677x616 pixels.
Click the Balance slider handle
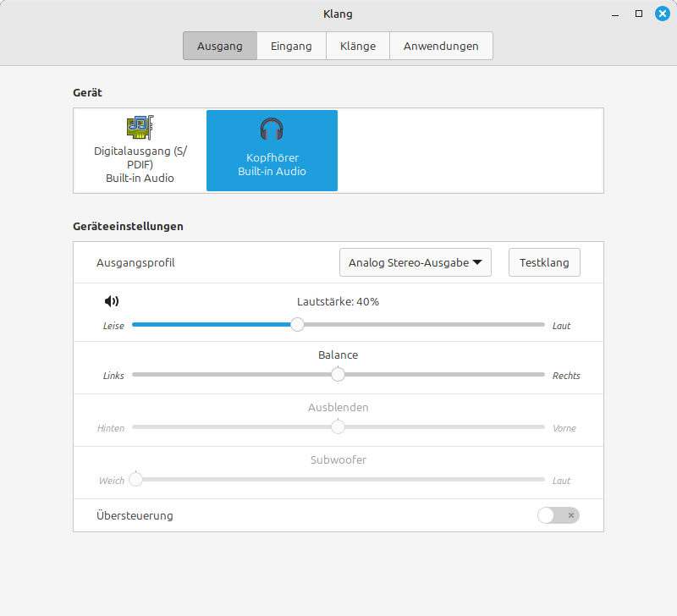[x=338, y=375]
